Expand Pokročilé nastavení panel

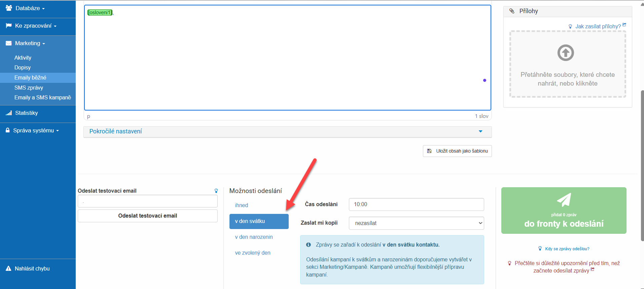pyautogui.click(x=288, y=132)
